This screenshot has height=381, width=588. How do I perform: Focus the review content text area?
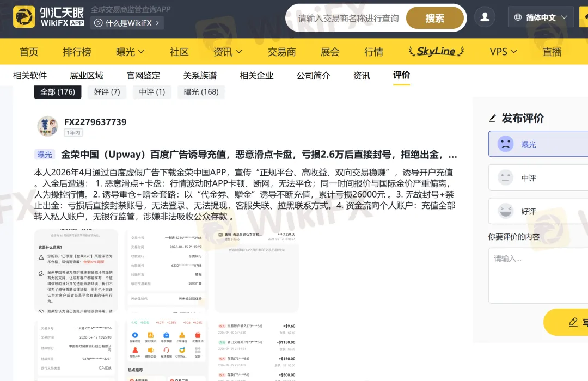point(538,275)
